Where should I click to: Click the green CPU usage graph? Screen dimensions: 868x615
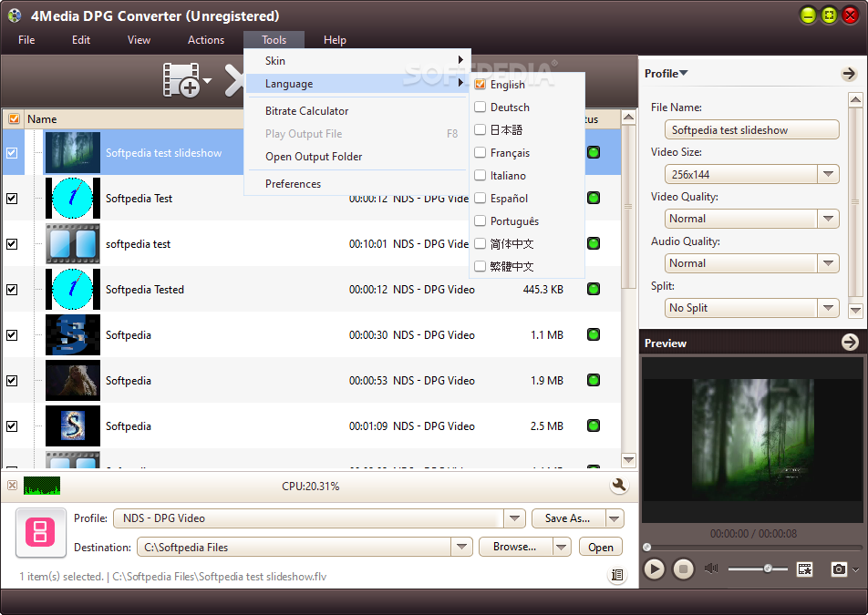point(42,485)
